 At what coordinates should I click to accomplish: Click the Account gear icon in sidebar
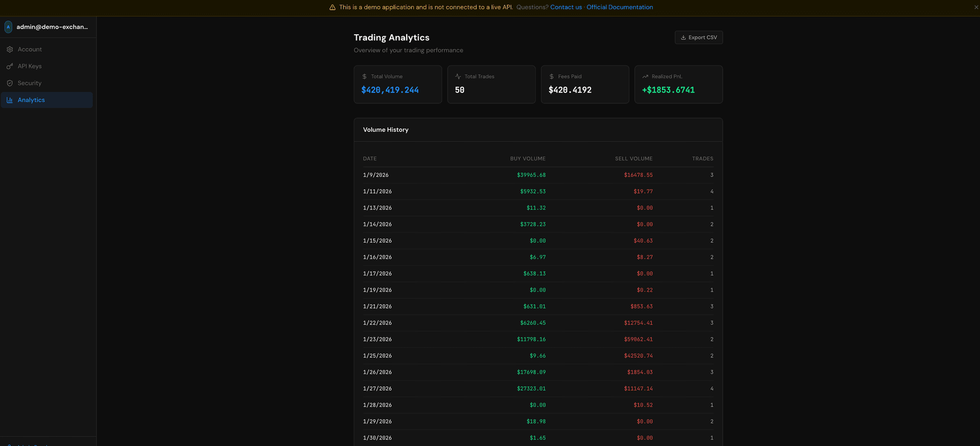click(10, 50)
